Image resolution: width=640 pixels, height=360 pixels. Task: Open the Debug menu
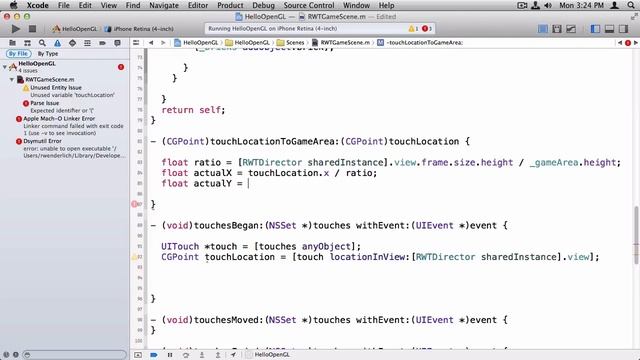coord(263,5)
